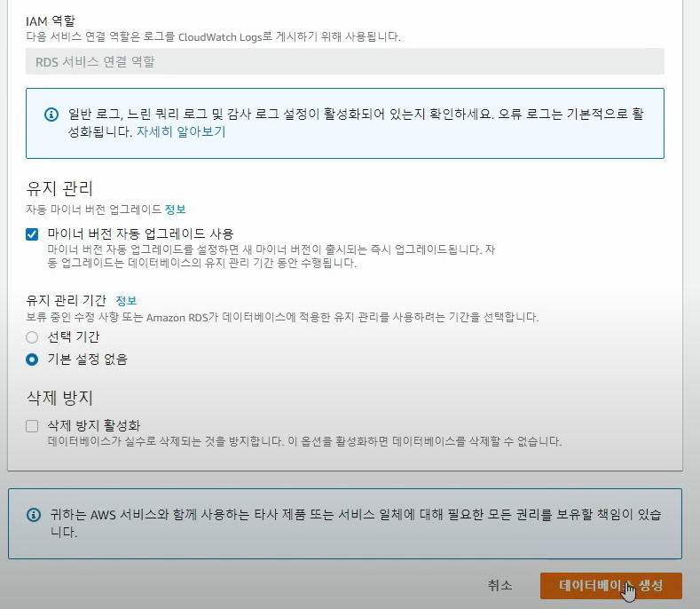Click the sentence mentioning Amazon RDS under 유지 관리 기간
This screenshot has width=700, height=609.
(282, 317)
